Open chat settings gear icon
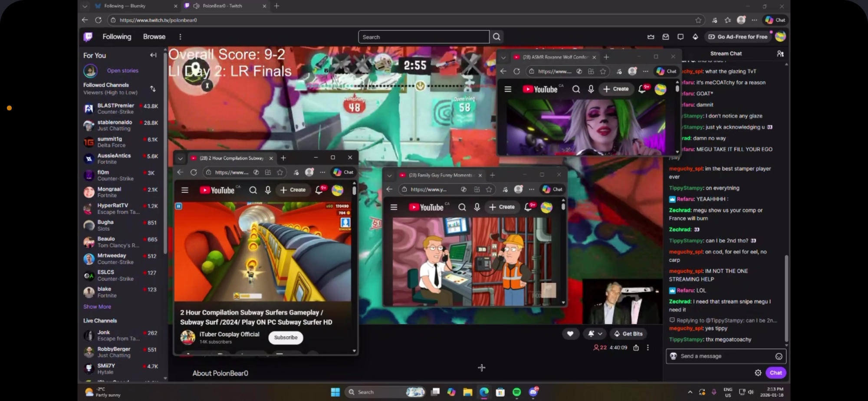 [x=758, y=373]
